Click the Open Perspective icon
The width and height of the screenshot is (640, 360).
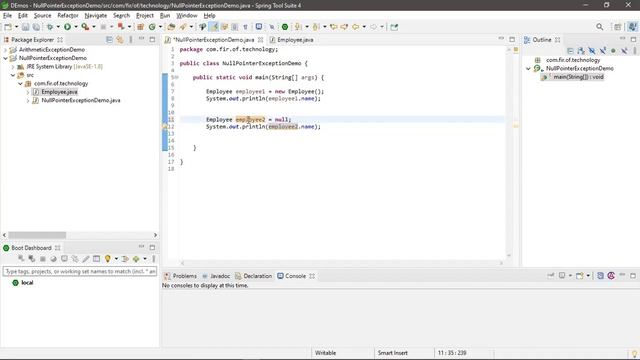click(618, 27)
